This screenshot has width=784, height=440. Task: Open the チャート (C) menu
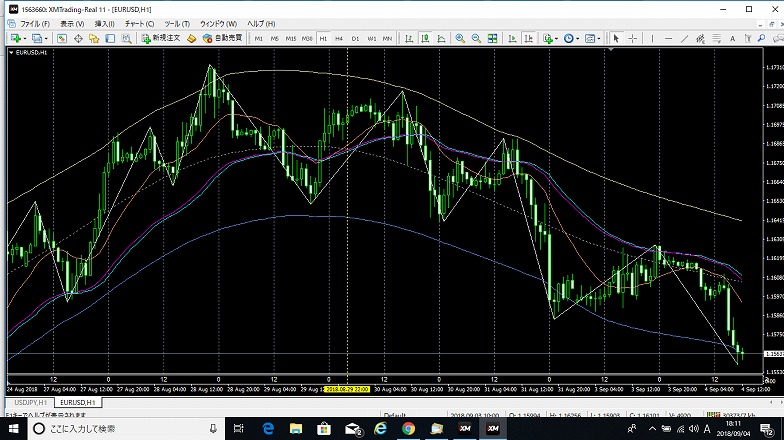pyautogui.click(x=138, y=23)
